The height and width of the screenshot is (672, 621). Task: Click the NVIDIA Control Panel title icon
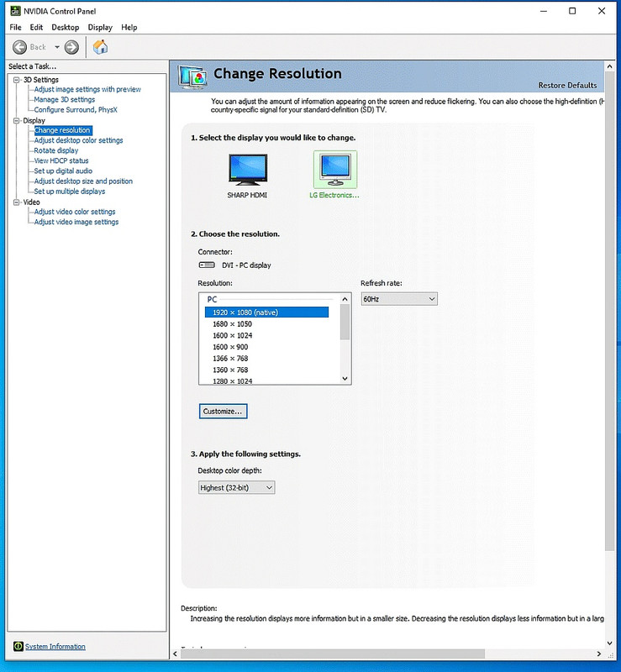pos(15,11)
